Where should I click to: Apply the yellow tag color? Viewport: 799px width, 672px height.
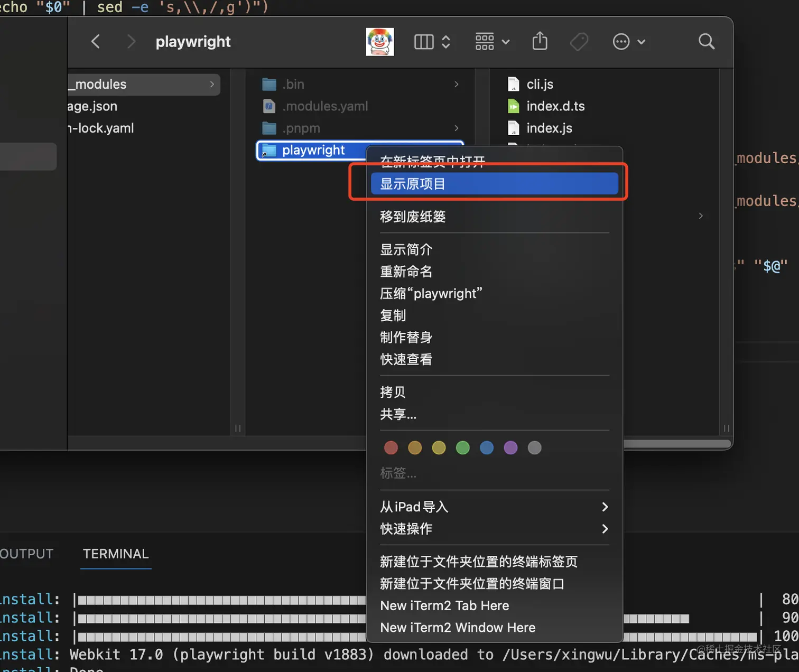click(439, 448)
